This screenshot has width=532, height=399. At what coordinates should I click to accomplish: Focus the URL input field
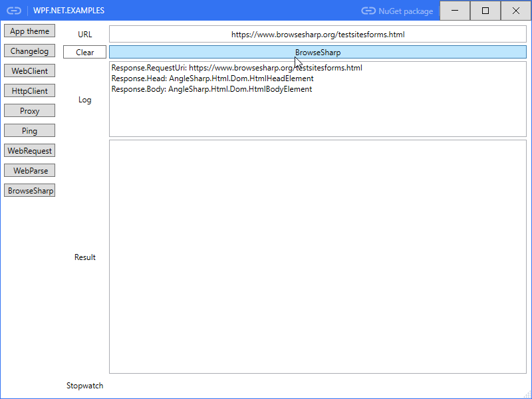(x=318, y=35)
